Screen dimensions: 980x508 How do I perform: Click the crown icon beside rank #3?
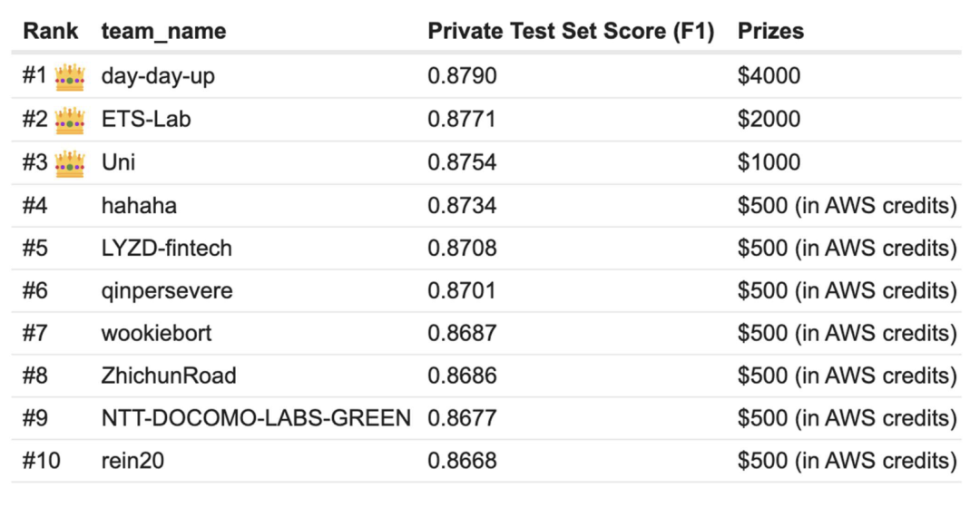[70, 163]
